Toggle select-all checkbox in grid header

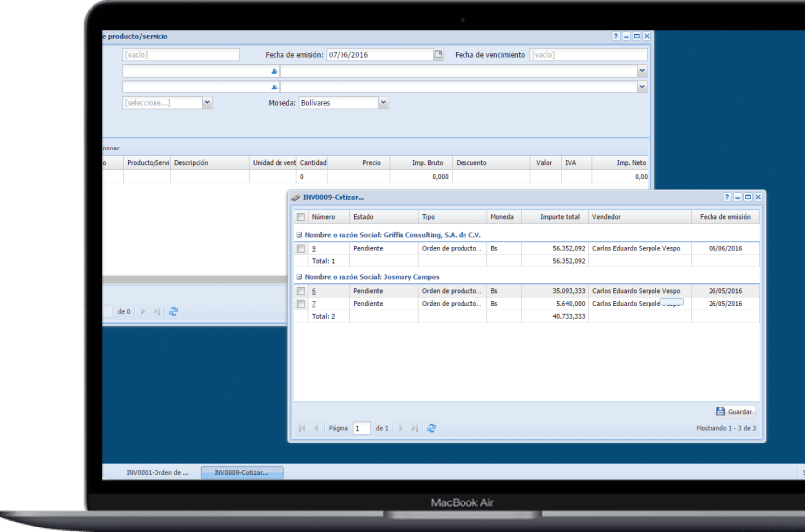[301, 217]
